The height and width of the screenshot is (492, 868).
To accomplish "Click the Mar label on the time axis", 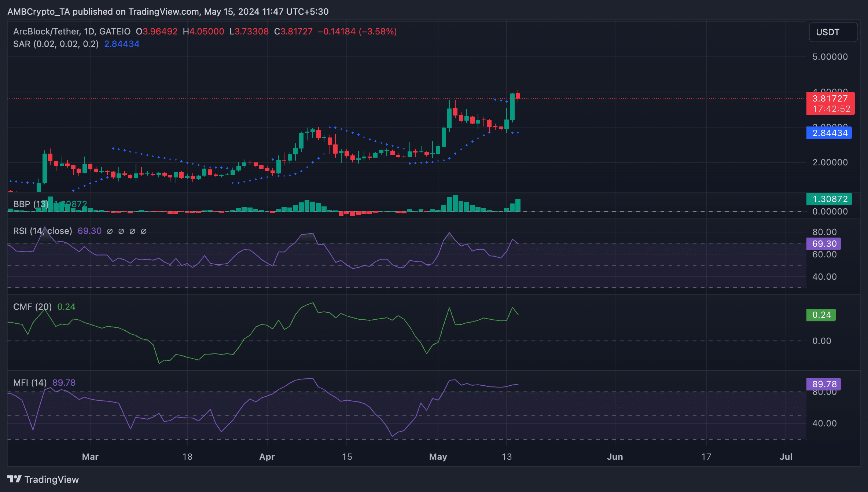I will 90,457.
